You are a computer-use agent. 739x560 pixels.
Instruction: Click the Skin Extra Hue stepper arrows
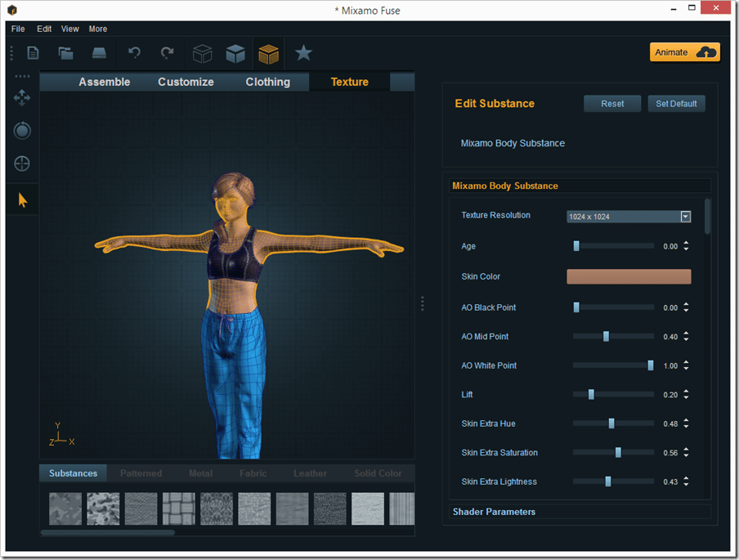(x=686, y=423)
